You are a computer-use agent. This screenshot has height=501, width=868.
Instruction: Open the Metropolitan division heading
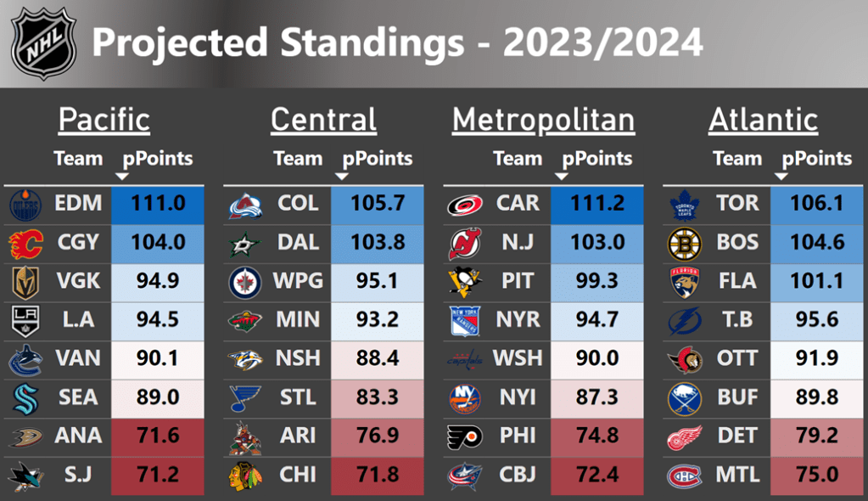pyautogui.click(x=543, y=120)
